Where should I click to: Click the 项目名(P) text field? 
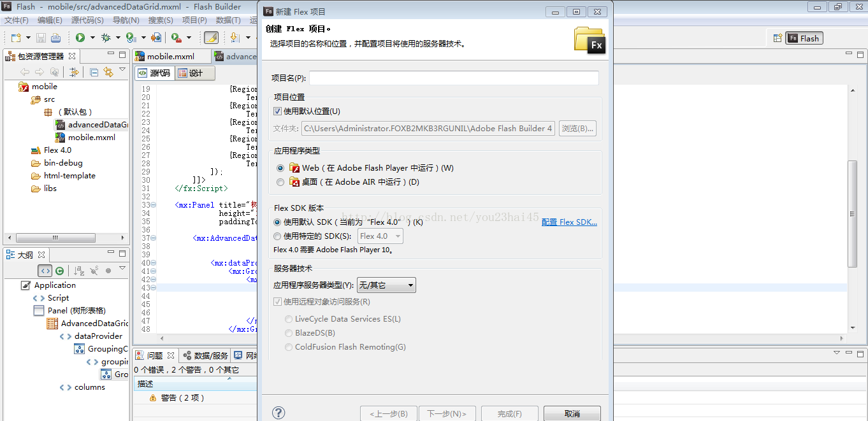(454, 78)
